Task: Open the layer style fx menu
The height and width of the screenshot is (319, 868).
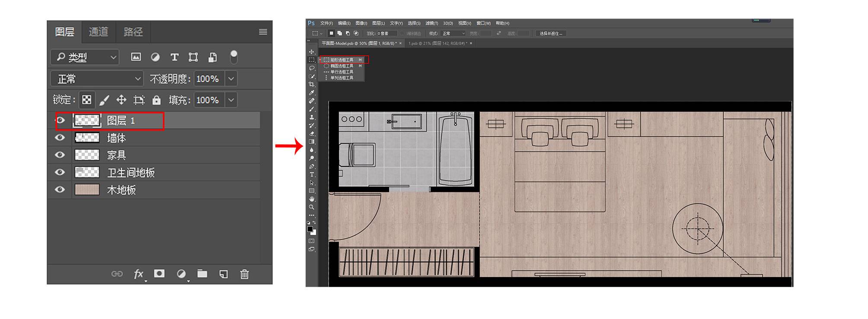Action: click(x=139, y=274)
